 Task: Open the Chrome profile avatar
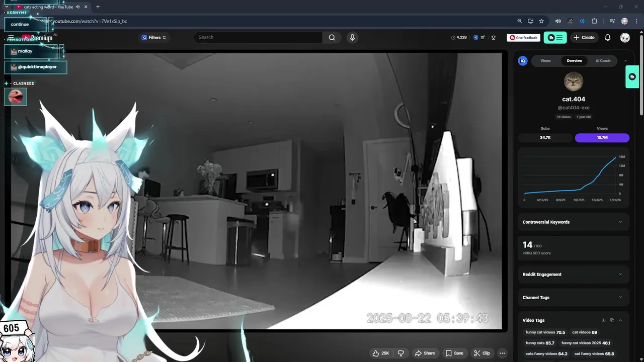pos(624,21)
